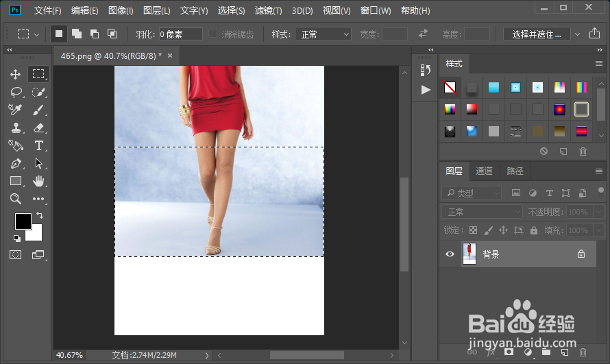Click the 选择并遮住 button
Image resolution: width=610 pixels, height=364 pixels.
(536, 34)
